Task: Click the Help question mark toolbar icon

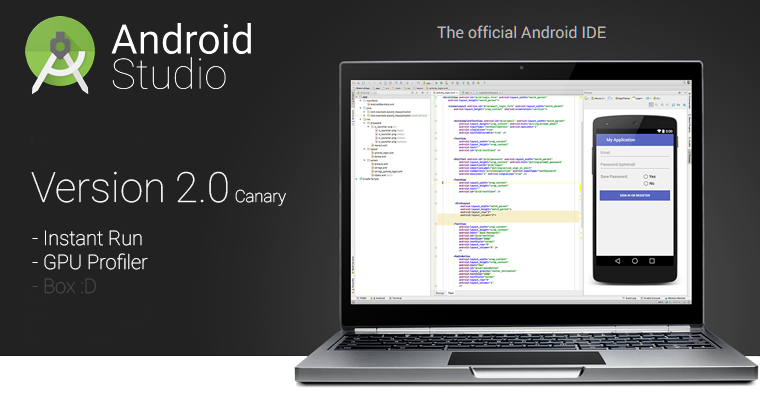Action: point(484,83)
